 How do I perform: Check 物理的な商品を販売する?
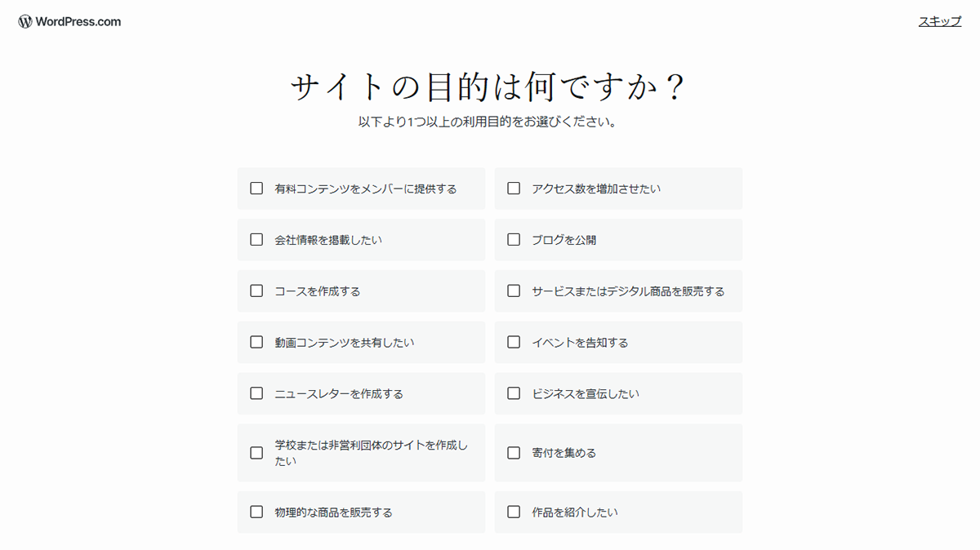pyautogui.click(x=256, y=512)
